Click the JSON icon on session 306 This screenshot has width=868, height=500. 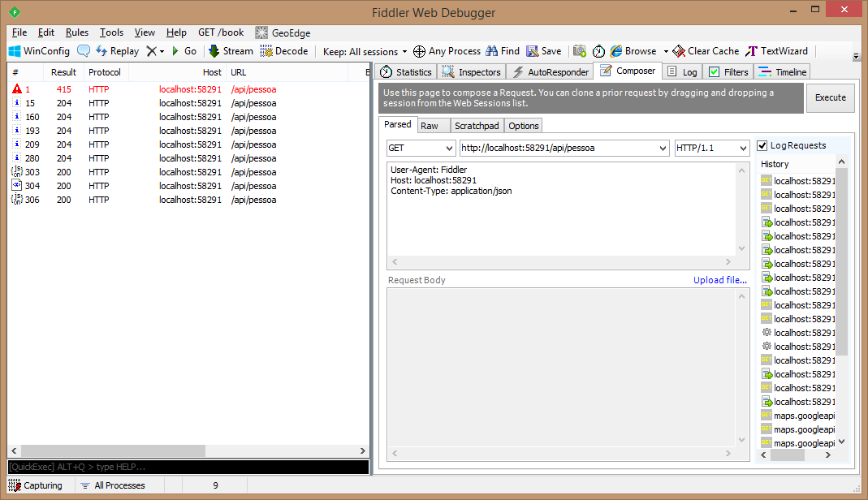pos(17,200)
